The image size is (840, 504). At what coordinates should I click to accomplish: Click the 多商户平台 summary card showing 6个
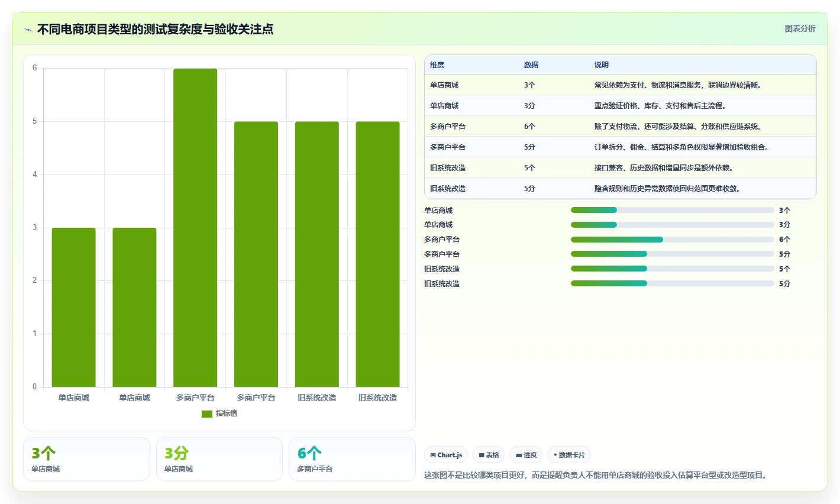[x=352, y=459]
